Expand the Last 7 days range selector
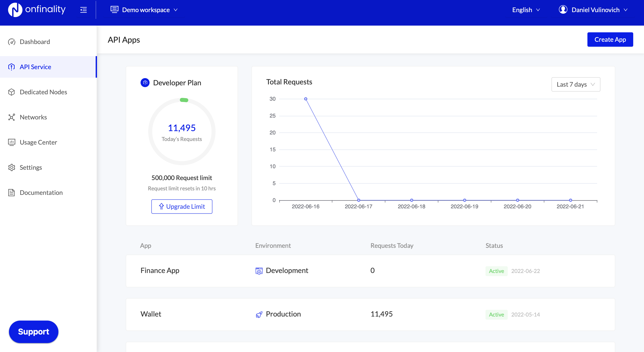This screenshot has height=352, width=644. click(576, 84)
